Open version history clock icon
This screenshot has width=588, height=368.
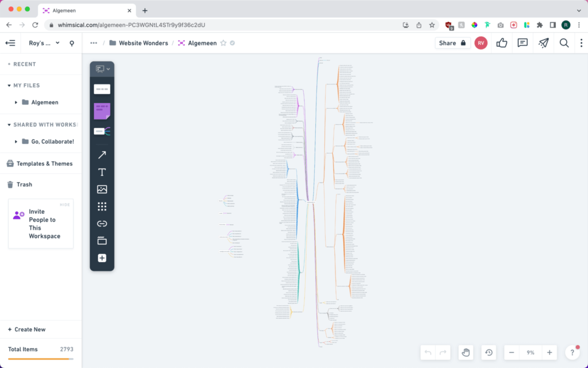click(489, 352)
